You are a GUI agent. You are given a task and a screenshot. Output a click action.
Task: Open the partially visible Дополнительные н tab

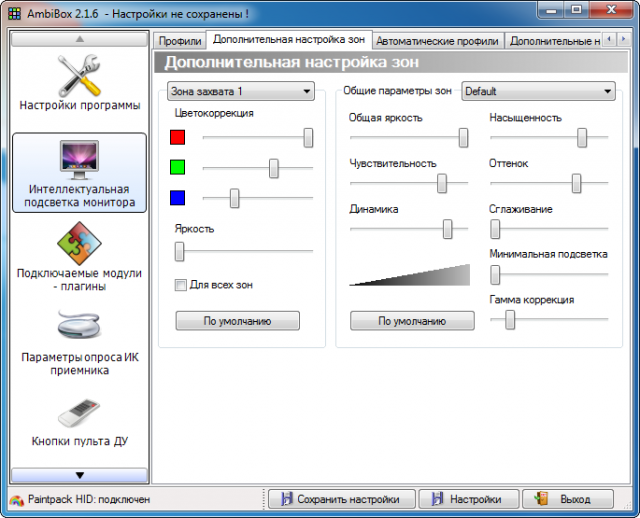(554, 41)
